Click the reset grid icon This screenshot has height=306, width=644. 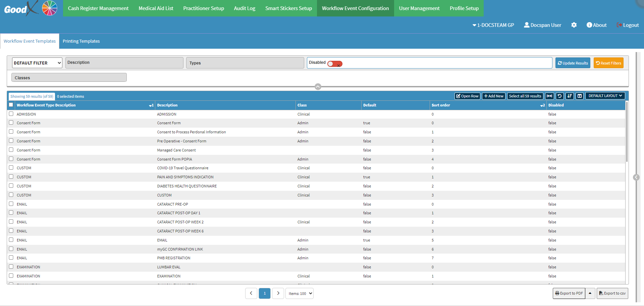coord(559,96)
